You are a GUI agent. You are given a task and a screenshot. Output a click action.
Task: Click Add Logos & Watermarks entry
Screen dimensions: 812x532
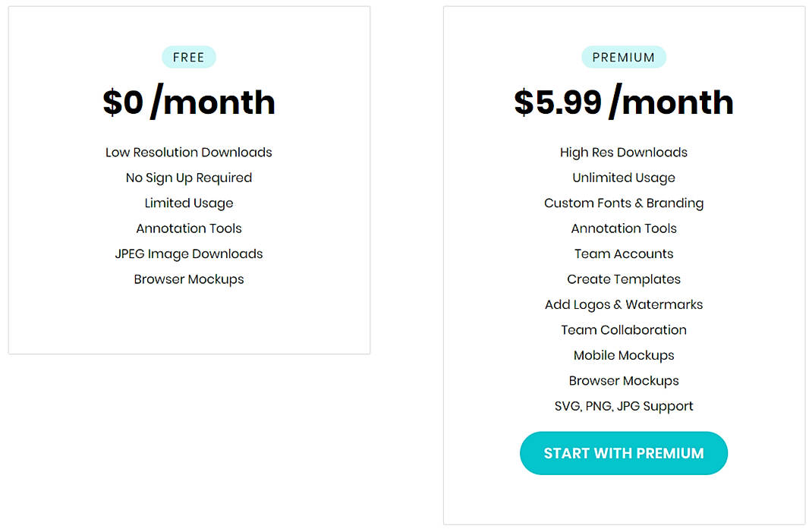pos(623,304)
